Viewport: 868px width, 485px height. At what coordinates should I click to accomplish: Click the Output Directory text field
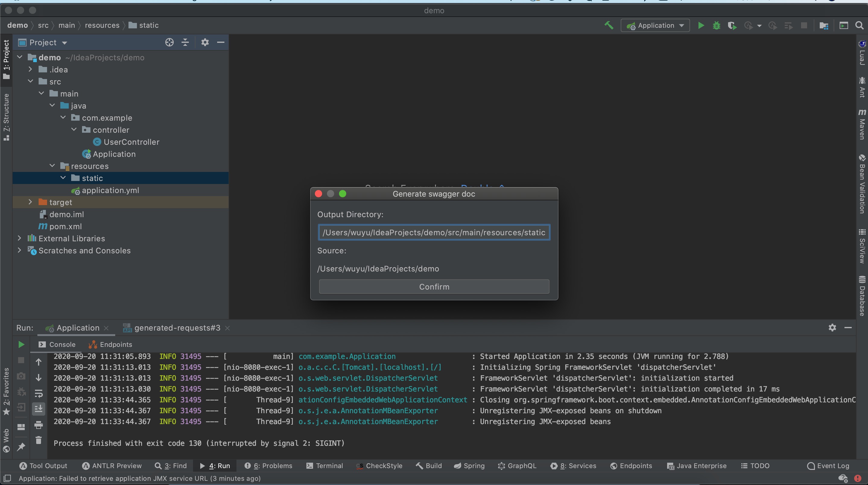tap(434, 233)
